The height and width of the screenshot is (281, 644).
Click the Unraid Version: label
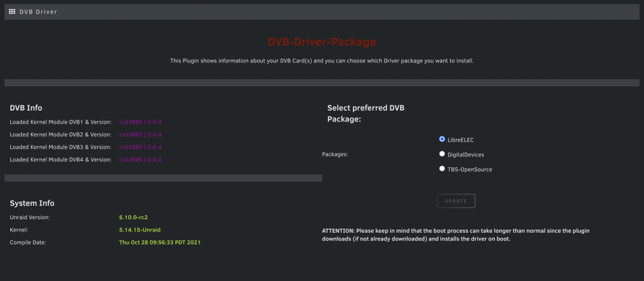tap(30, 217)
